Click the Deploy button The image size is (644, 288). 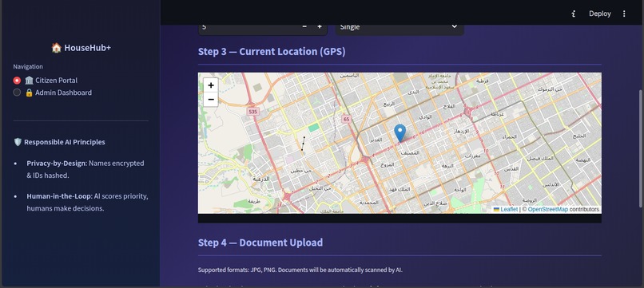click(x=599, y=14)
